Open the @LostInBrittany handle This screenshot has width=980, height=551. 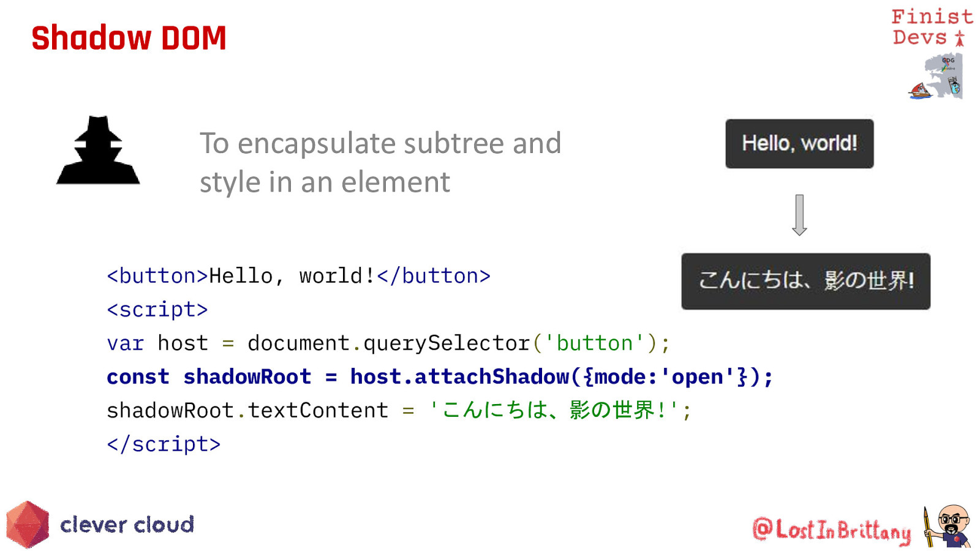tap(831, 530)
